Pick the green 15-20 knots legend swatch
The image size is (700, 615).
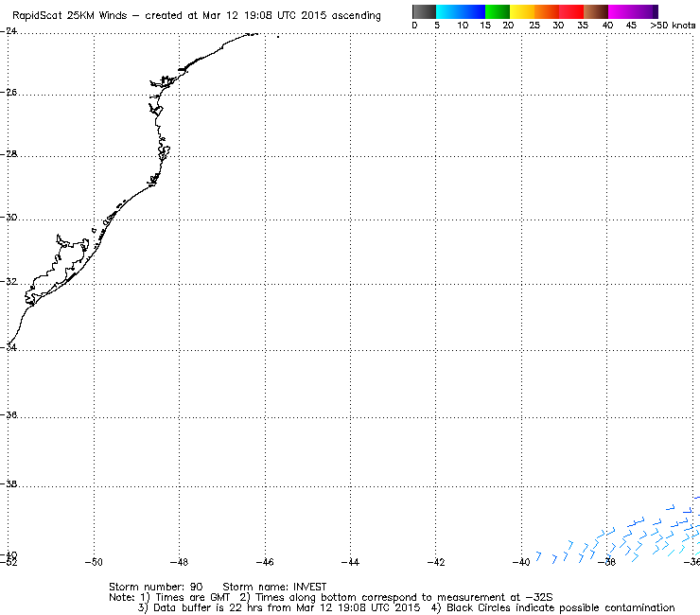(x=498, y=11)
